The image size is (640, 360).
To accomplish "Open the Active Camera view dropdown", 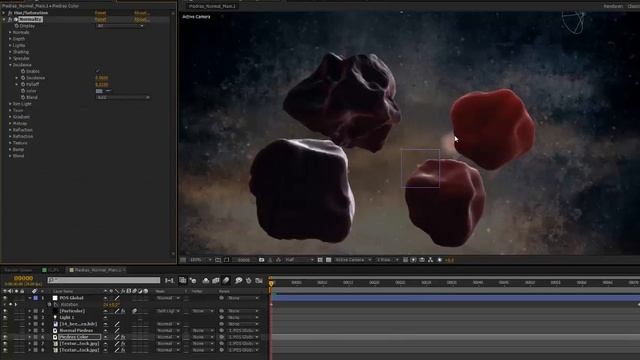I will point(353,260).
